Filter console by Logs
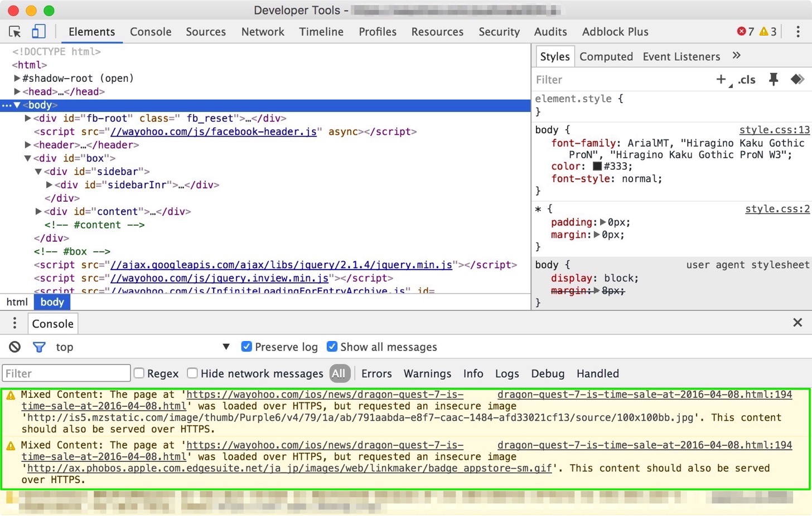This screenshot has height=516, width=812. [x=507, y=373]
